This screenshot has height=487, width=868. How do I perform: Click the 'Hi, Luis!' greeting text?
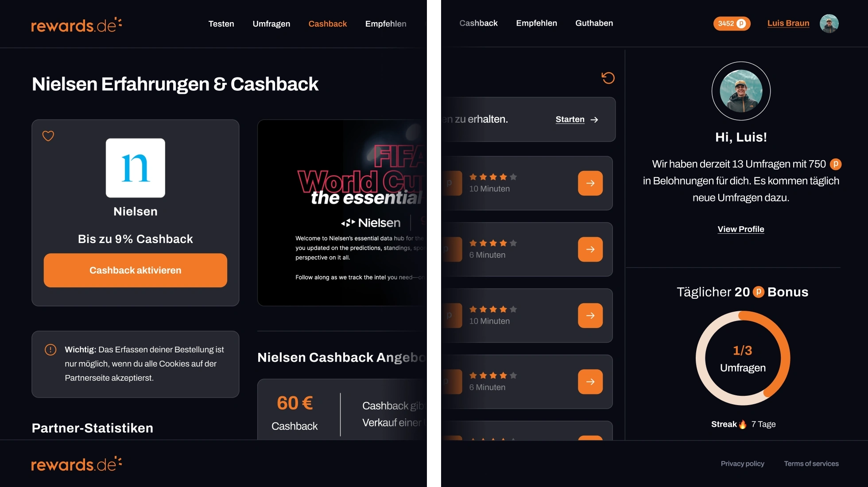[741, 137]
